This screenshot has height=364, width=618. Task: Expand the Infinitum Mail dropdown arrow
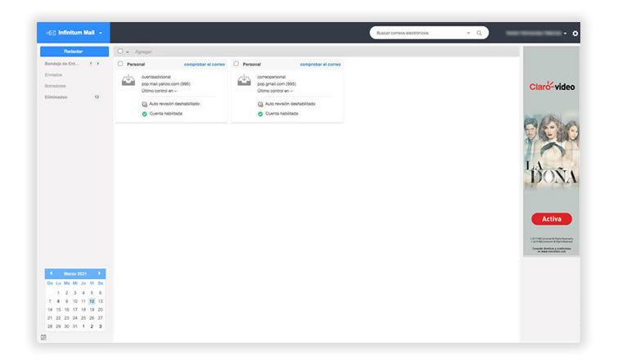[x=101, y=33]
